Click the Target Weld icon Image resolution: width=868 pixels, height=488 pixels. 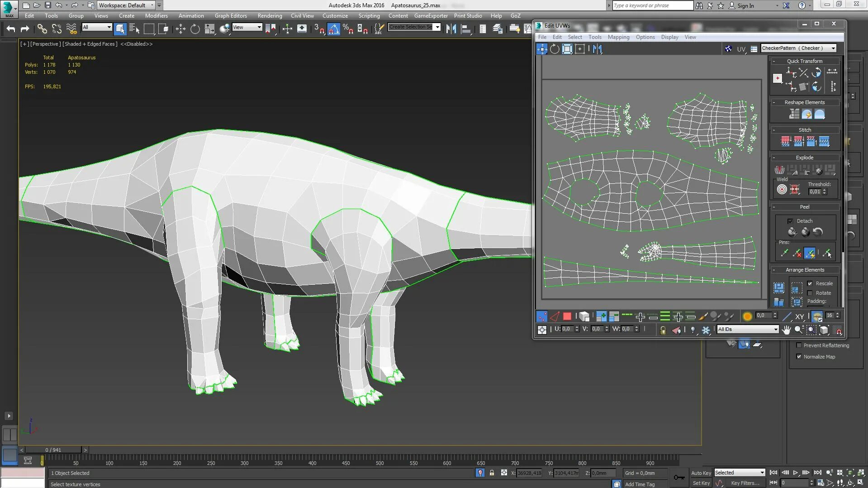pyautogui.click(x=782, y=190)
